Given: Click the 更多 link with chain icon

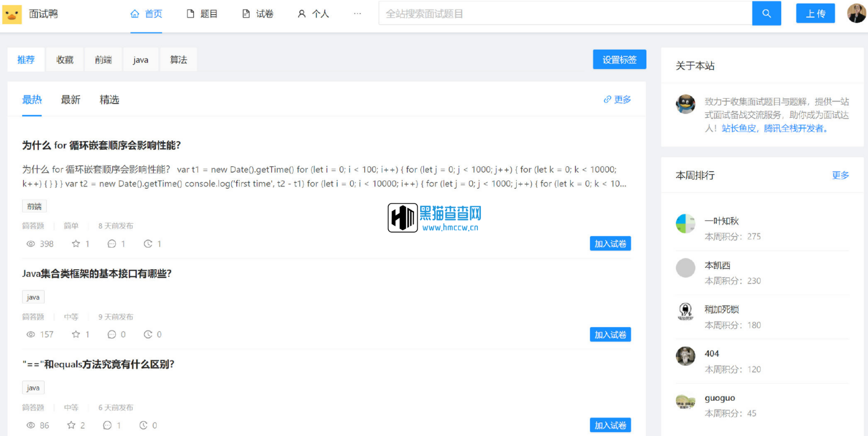Looking at the screenshot, I should pos(618,100).
